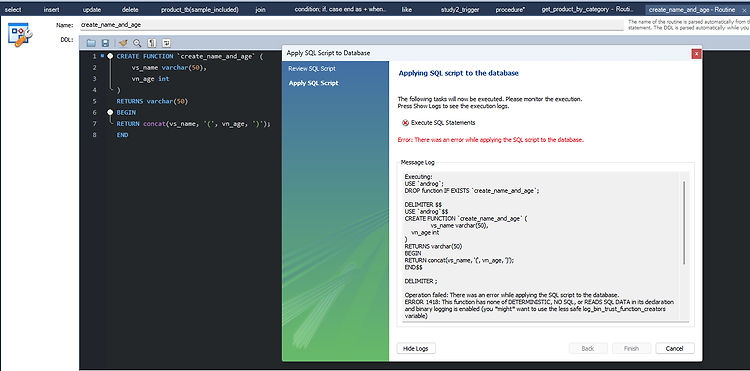Click the 'Operation failed' line in the log
The image size is (750, 371).
click(x=512, y=295)
